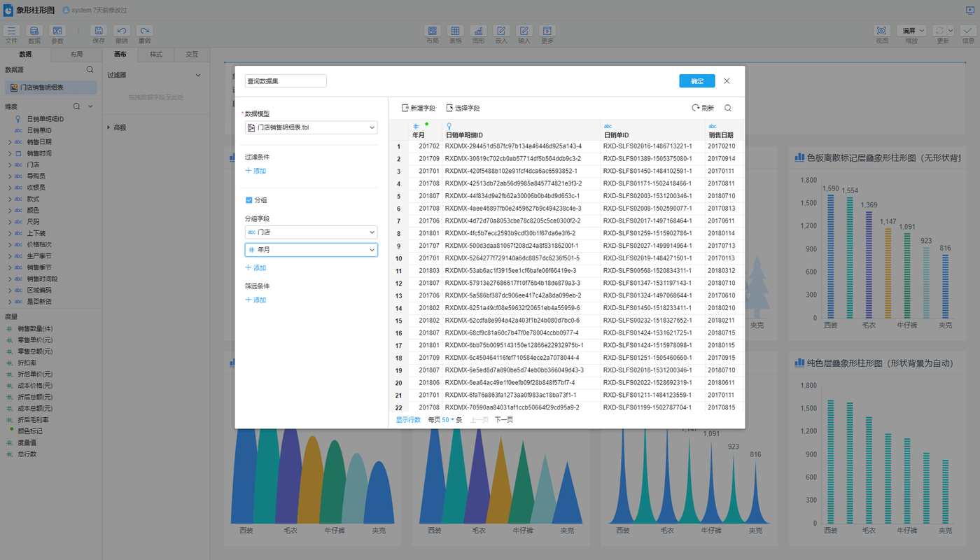
Task: Switch to the 样式 style tab
Action: click(155, 54)
